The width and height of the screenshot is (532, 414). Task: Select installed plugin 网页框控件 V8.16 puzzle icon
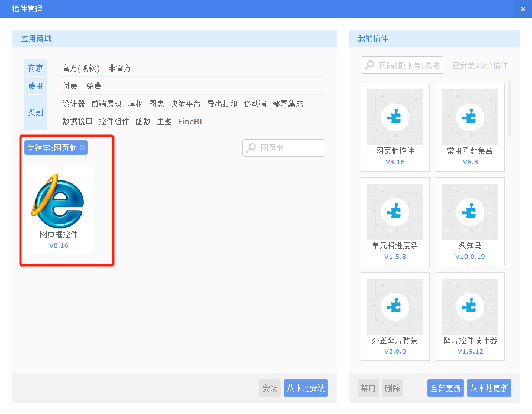[395, 118]
